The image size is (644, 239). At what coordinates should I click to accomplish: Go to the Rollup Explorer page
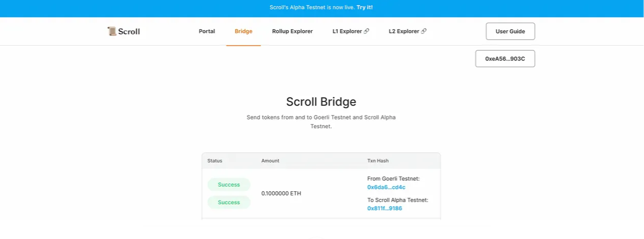tap(292, 31)
